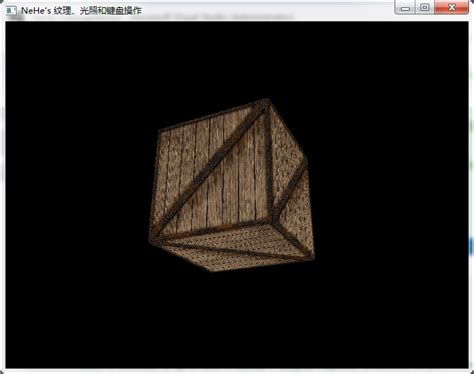474x374 pixels.
Task: Click the upper-left corner of crate's front face
Action: tap(159, 131)
